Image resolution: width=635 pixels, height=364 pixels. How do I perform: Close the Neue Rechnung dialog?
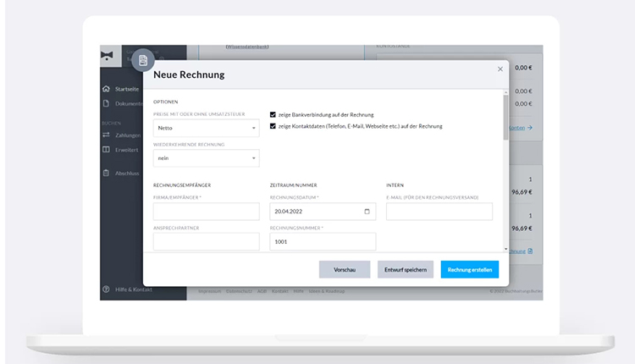point(500,69)
